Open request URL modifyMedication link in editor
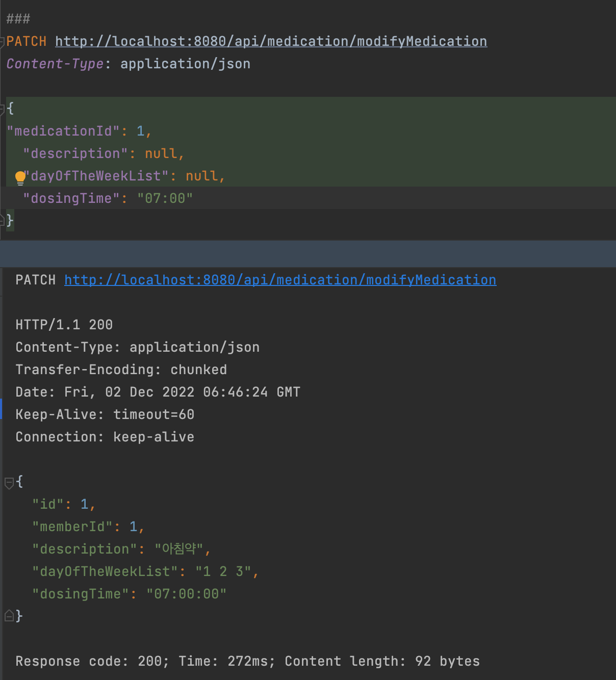The height and width of the screenshot is (680, 616). coord(271,41)
